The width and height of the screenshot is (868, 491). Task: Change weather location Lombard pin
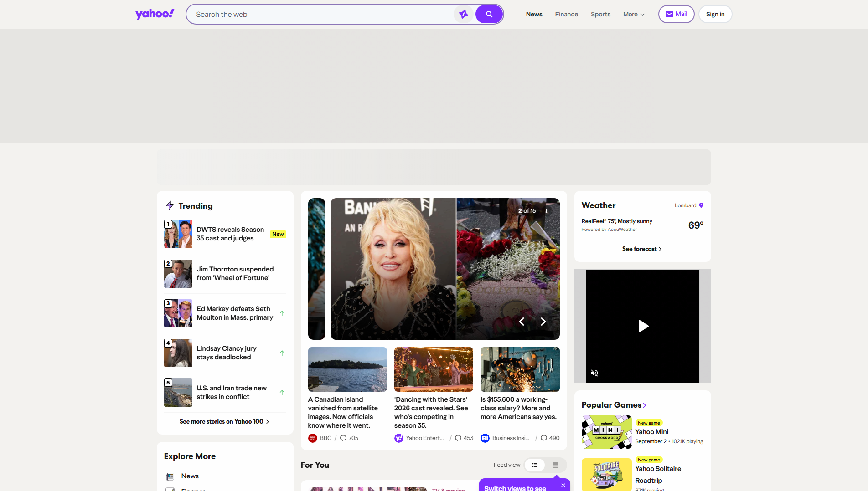pyautogui.click(x=701, y=205)
